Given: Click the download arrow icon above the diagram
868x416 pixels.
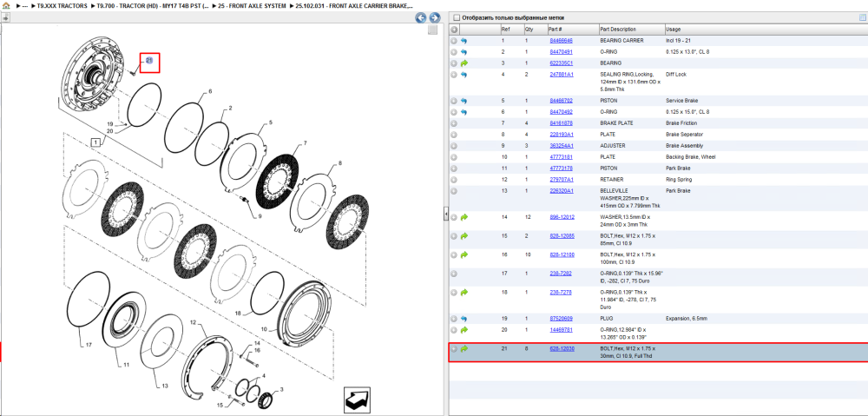Looking at the screenshot, I should point(5,17).
